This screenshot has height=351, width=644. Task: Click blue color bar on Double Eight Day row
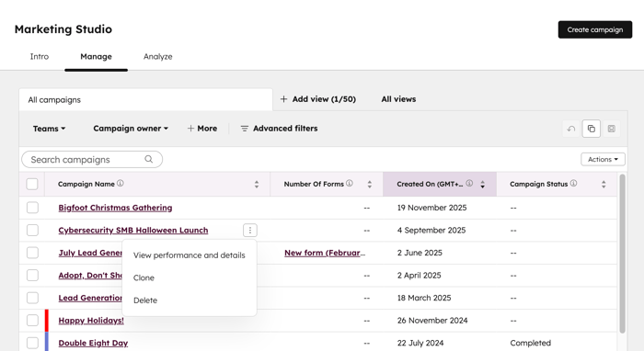(x=47, y=342)
